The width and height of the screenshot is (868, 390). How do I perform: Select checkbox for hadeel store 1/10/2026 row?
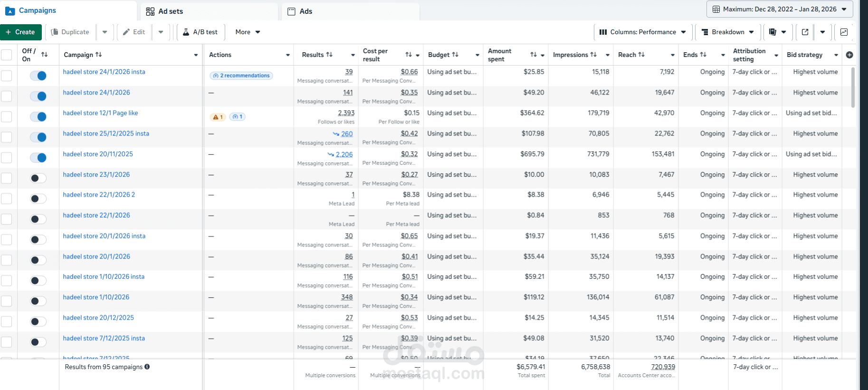tap(7, 301)
